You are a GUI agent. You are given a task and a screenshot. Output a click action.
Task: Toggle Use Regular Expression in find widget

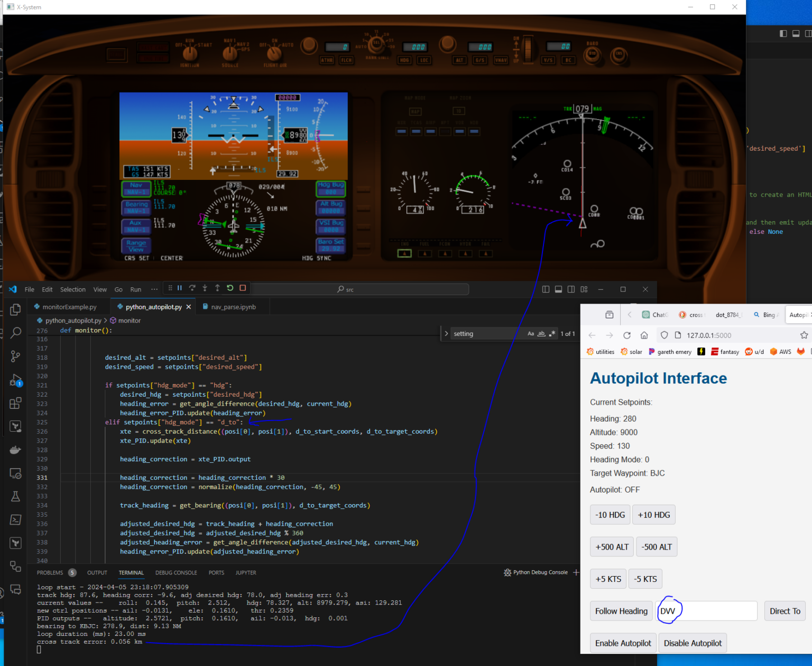coord(552,334)
